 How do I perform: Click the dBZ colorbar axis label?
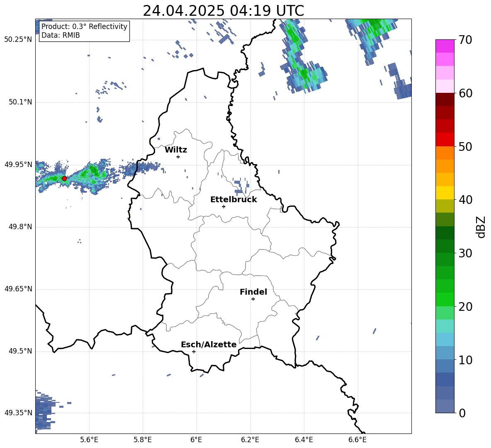(x=481, y=227)
